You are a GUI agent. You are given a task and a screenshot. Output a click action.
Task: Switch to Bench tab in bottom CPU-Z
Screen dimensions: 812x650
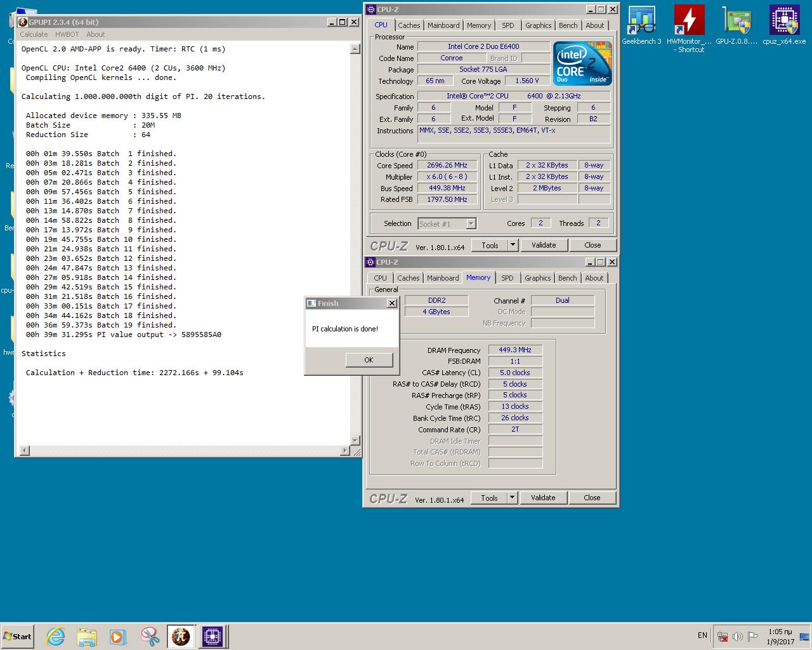click(x=568, y=278)
